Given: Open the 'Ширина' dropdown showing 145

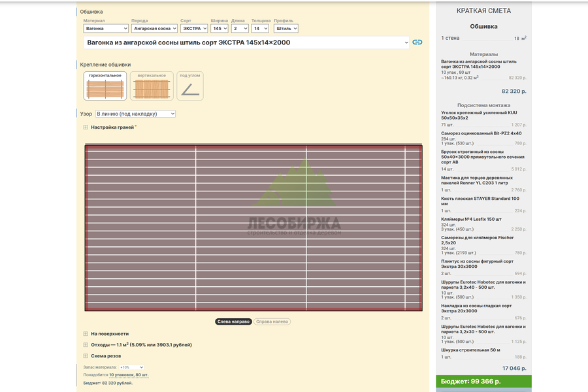Looking at the screenshot, I should (220, 29).
